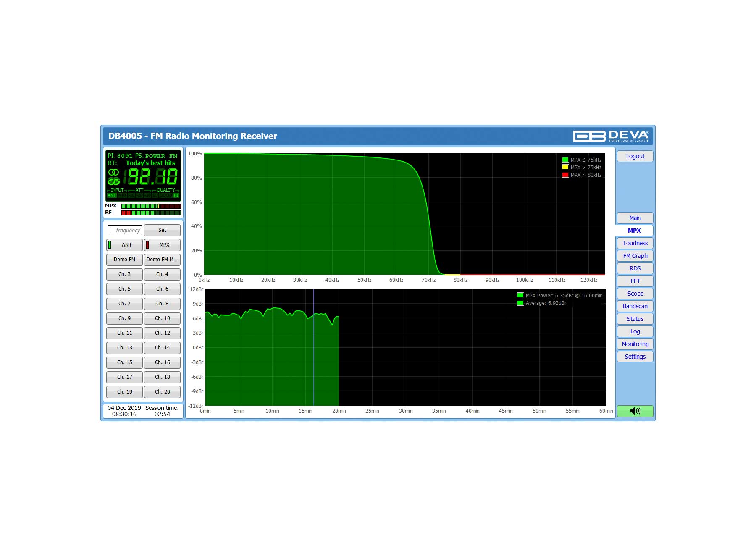Click the red MPX > 80kHz legend swatch
Image resolution: width=756 pixels, height=546 pixels.
point(565,175)
